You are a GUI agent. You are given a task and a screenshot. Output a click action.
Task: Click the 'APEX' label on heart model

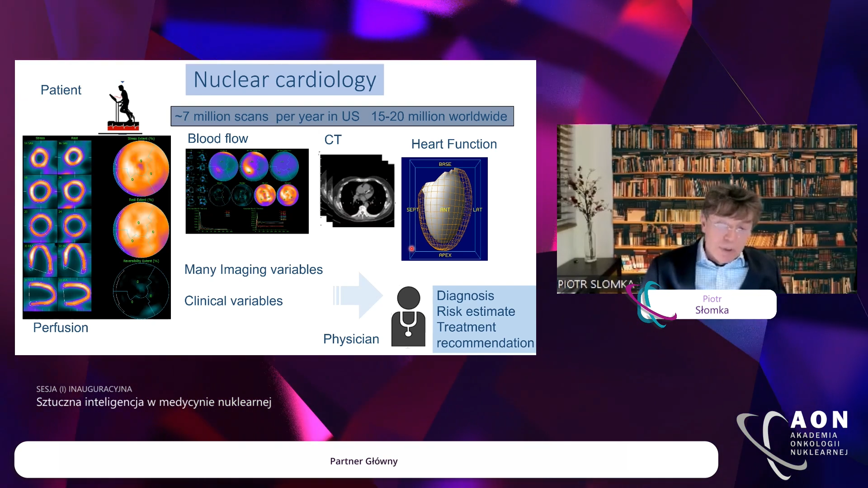445,255
